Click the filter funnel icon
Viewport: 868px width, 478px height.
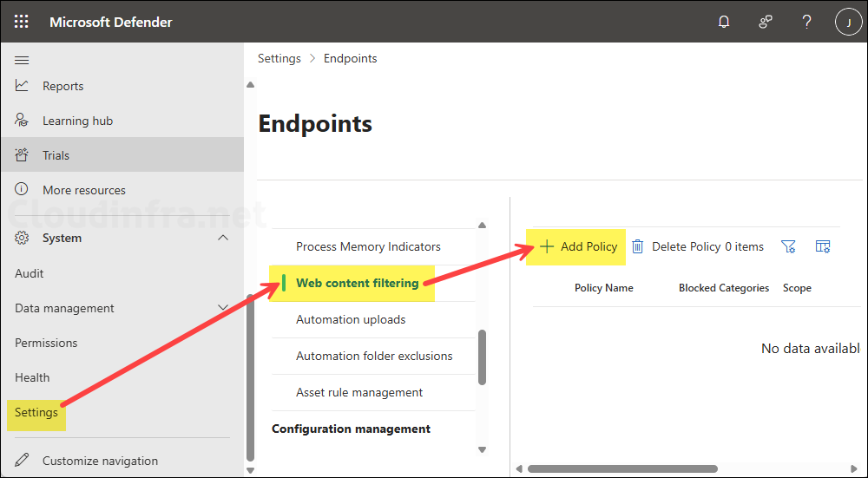pos(788,246)
